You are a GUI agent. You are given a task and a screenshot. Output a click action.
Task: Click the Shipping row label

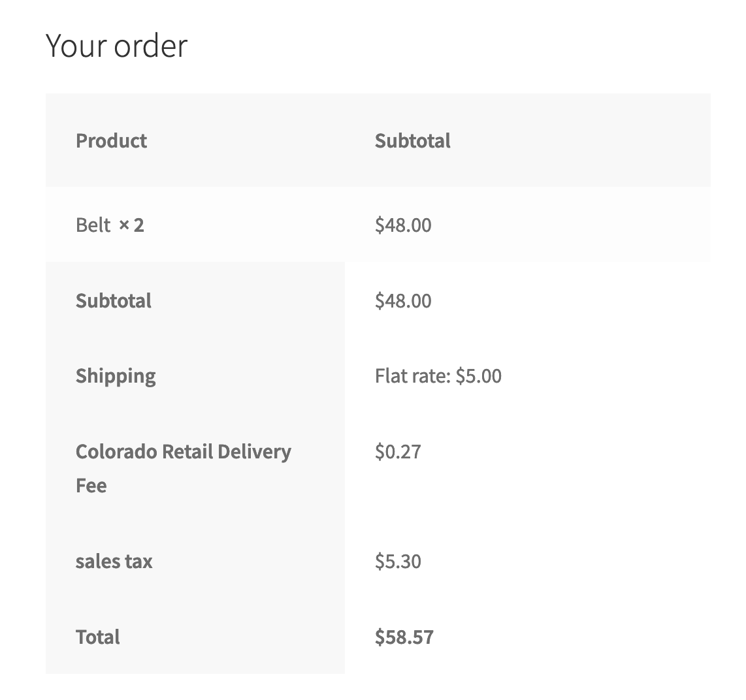pyautogui.click(x=116, y=376)
